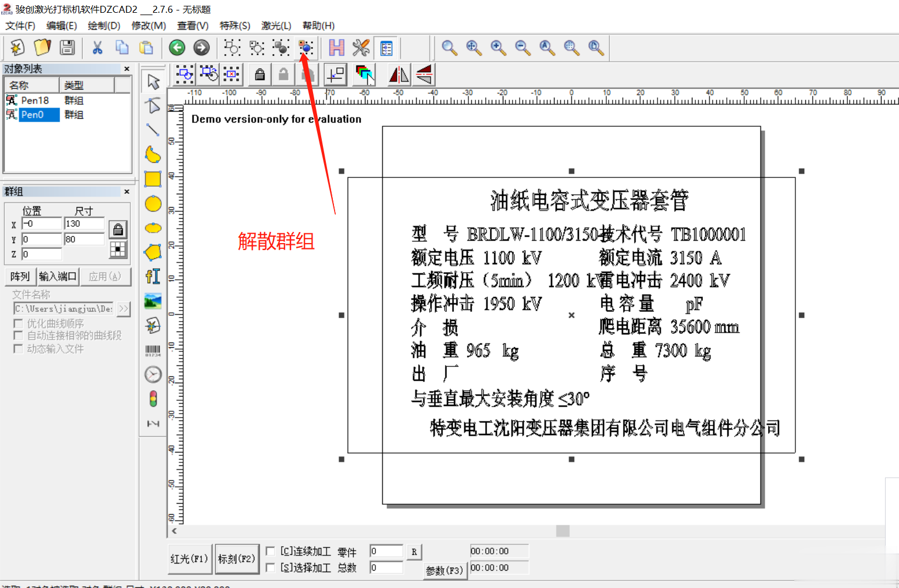
Task: Choose the ellipse drawing tool
Action: point(153,228)
